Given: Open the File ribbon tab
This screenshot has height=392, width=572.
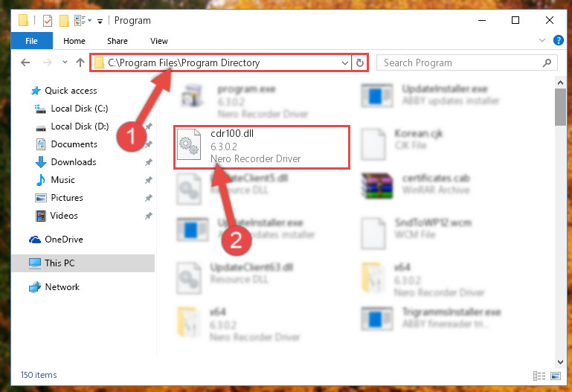Looking at the screenshot, I should pos(31,41).
